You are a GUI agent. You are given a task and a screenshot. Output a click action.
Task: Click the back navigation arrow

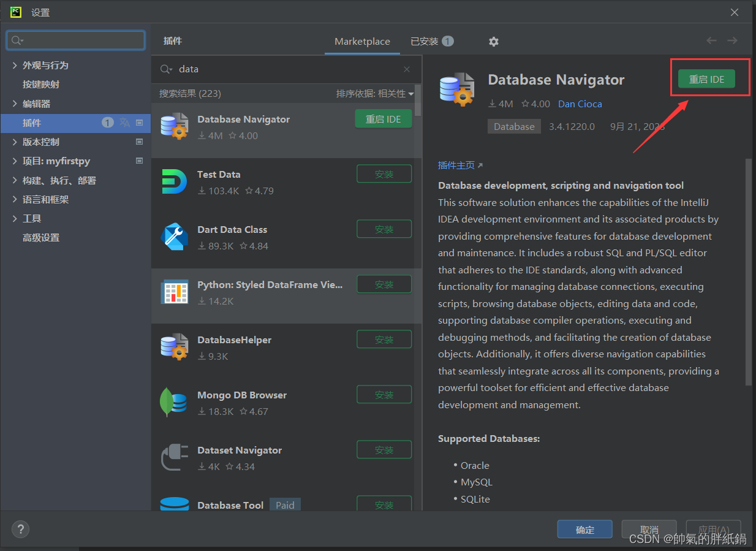tap(711, 40)
